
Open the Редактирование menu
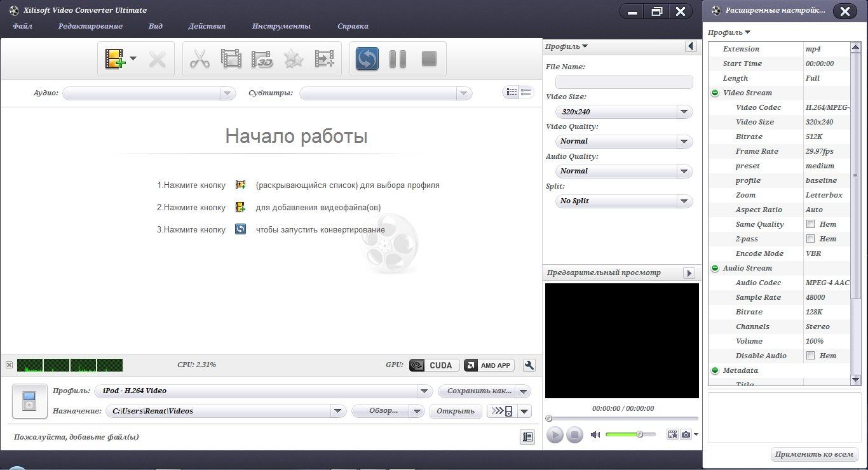90,26
